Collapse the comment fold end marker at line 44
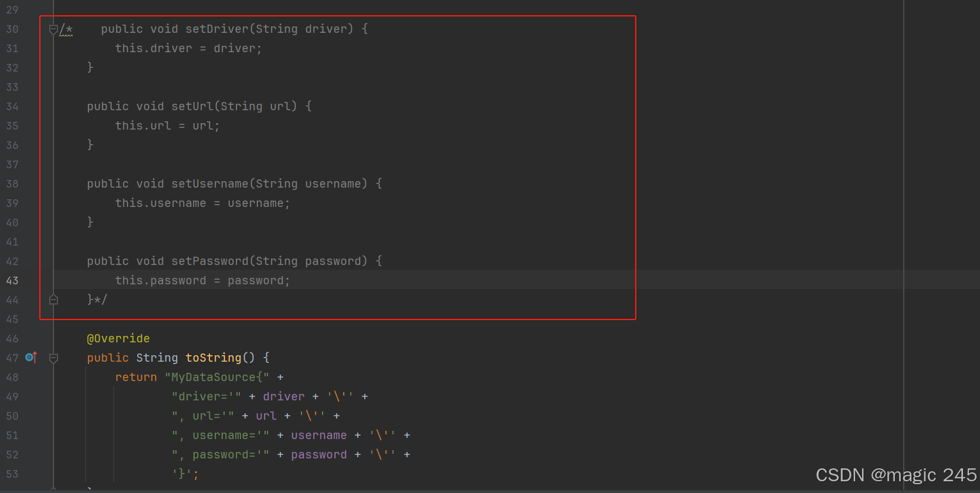The height and width of the screenshot is (493, 980). click(x=53, y=300)
